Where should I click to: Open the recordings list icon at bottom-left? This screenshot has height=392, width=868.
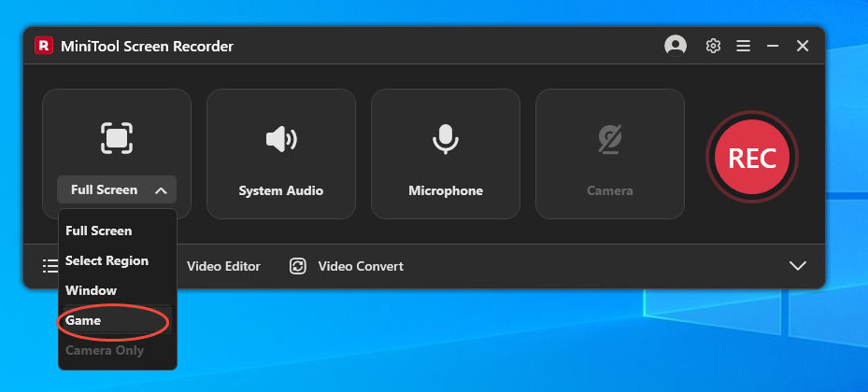click(50, 266)
